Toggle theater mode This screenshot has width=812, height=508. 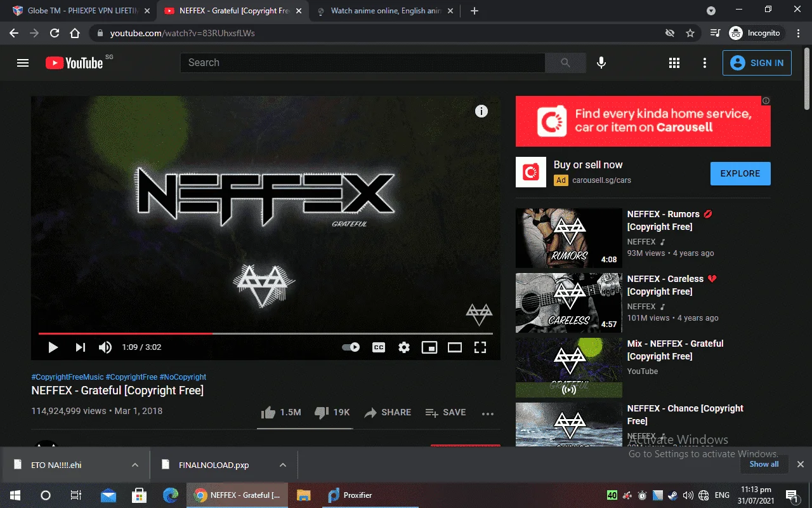pyautogui.click(x=455, y=347)
